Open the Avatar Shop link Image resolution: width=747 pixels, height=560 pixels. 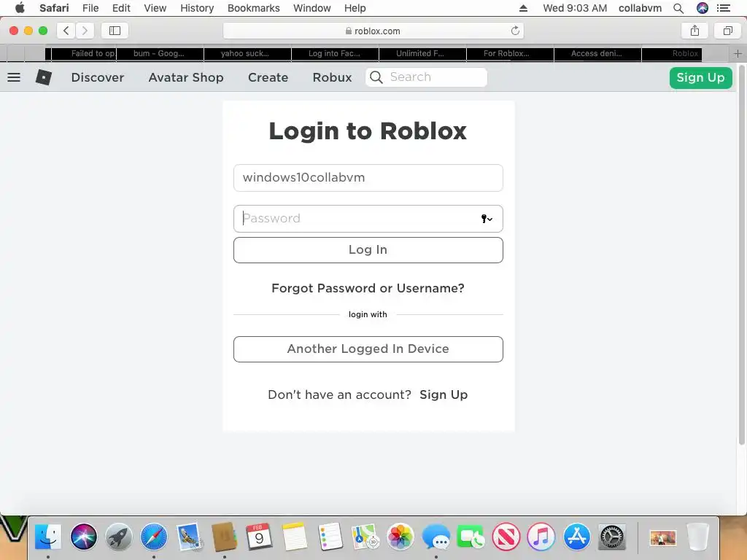click(x=186, y=77)
